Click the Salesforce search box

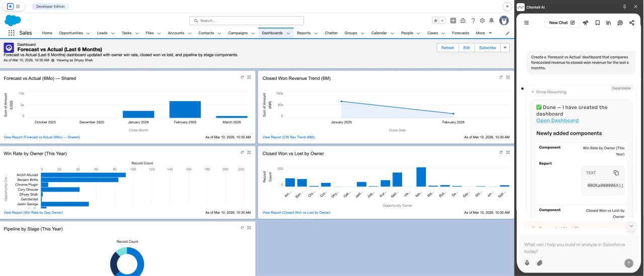coord(247,21)
